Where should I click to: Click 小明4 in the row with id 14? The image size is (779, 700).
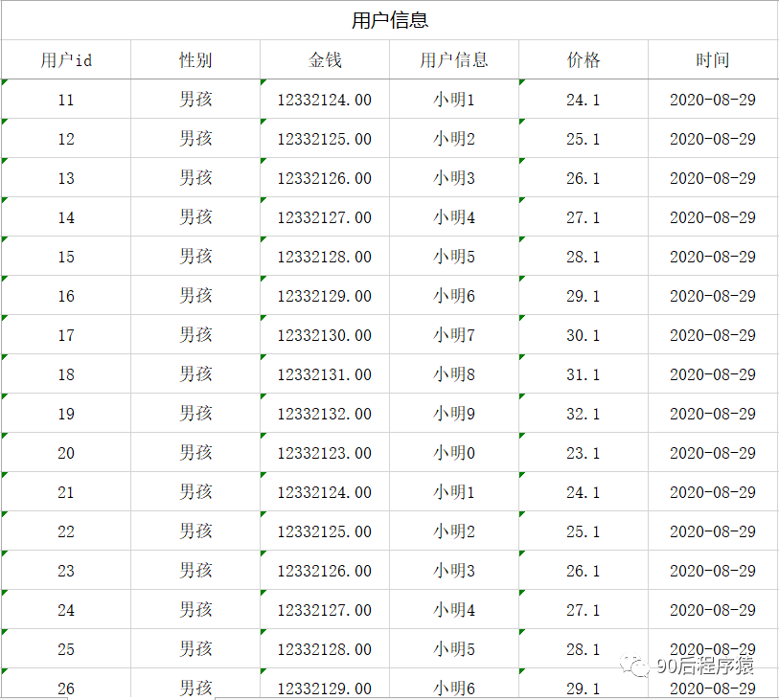pyautogui.click(x=454, y=217)
